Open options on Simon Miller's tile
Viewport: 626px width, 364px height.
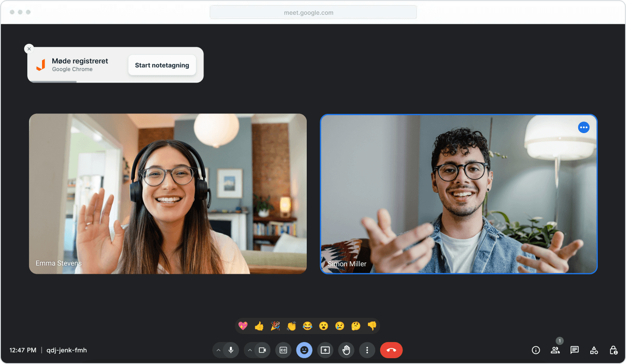(x=584, y=127)
